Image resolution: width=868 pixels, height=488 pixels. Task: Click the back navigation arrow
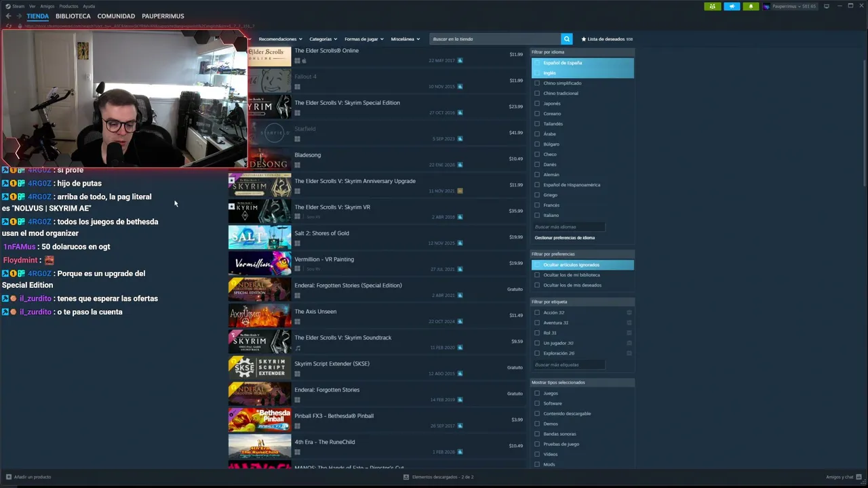(x=8, y=16)
